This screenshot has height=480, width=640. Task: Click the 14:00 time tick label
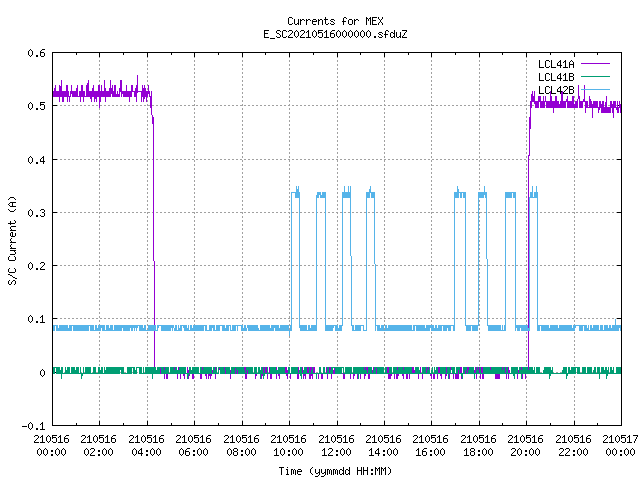383,452
